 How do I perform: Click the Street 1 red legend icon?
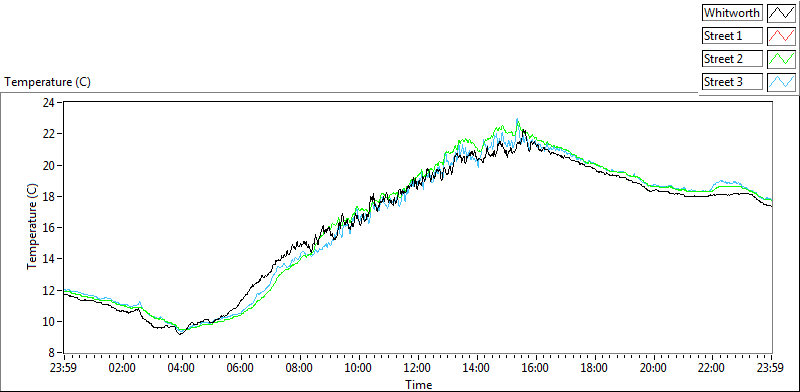click(781, 36)
